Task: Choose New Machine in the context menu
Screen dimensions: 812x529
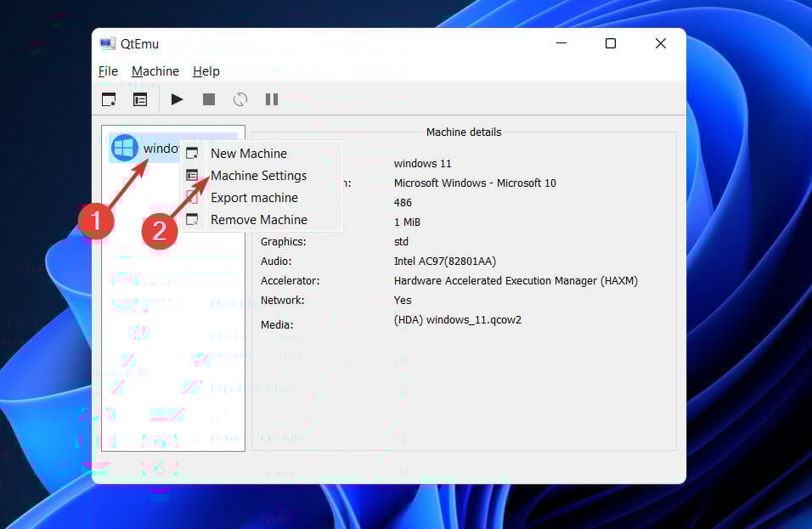Action: (x=249, y=154)
